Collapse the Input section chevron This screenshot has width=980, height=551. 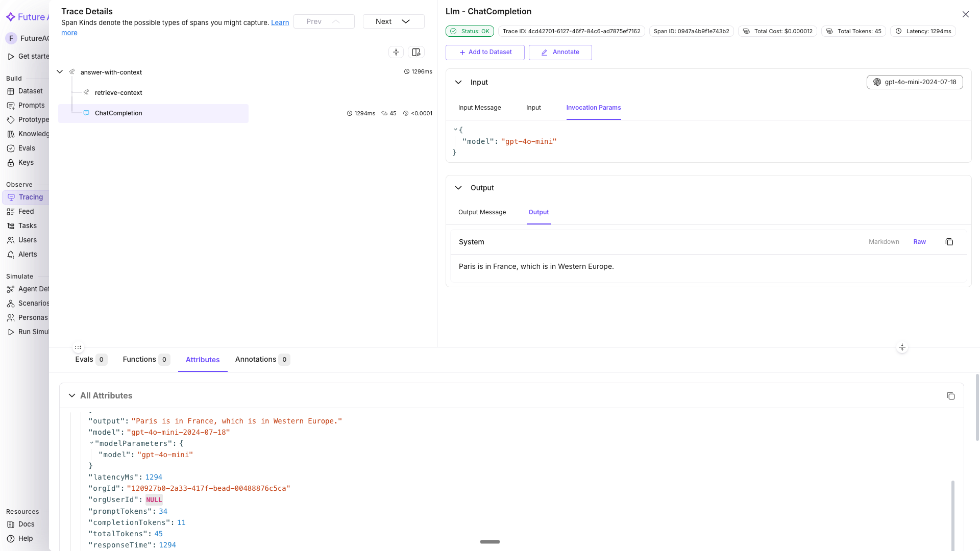point(458,82)
